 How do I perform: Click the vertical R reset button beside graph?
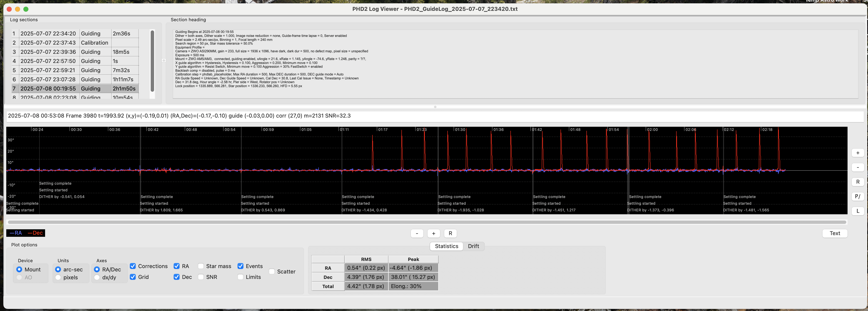(858, 182)
